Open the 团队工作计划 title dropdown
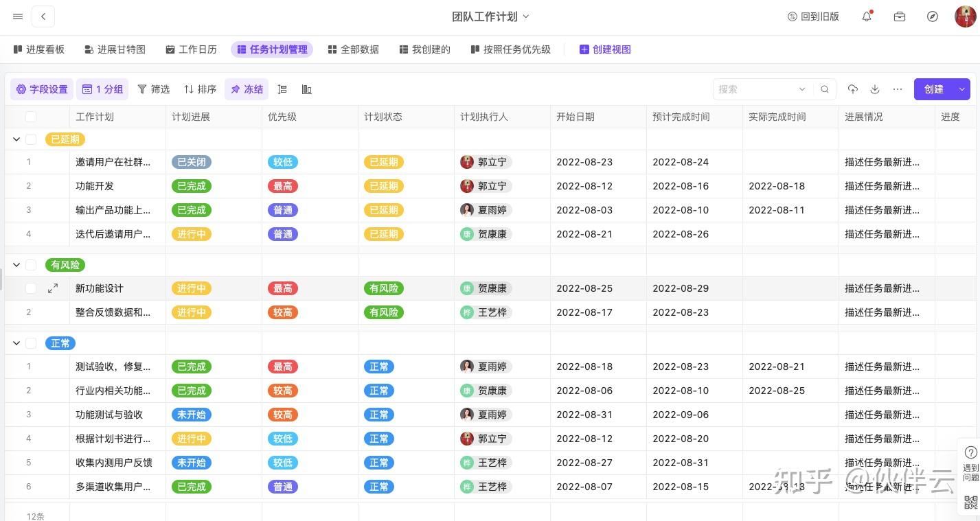 tap(526, 16)
